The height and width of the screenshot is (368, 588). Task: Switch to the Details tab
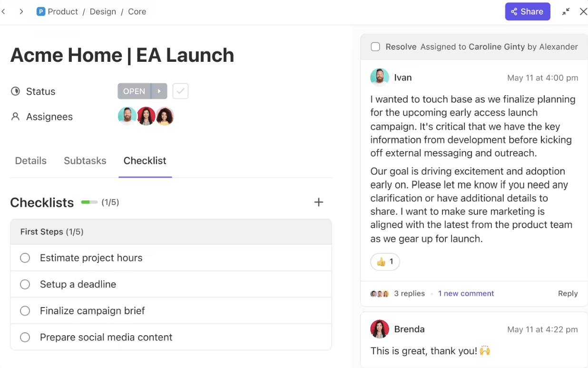pos(31,161)
